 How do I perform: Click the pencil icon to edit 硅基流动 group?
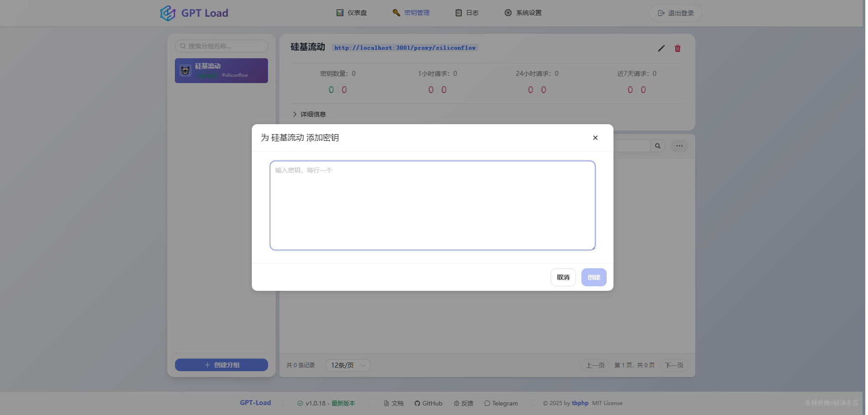(661, 48)
